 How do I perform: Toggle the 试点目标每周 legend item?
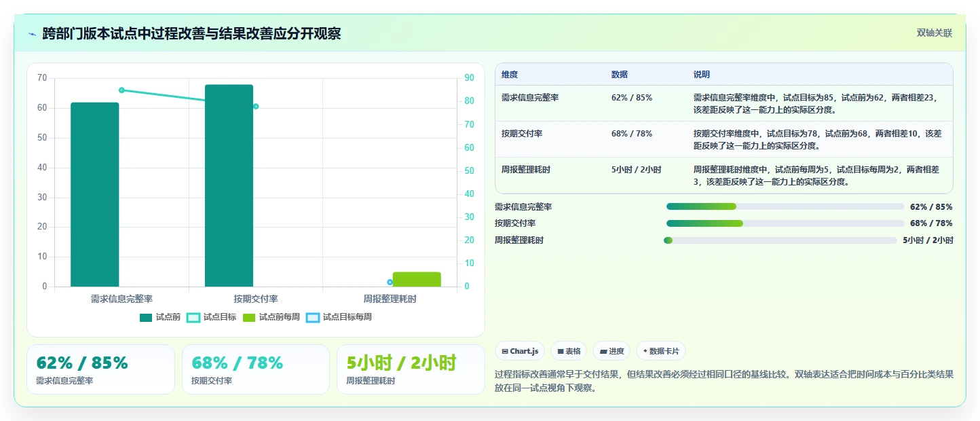pos(339,317)
